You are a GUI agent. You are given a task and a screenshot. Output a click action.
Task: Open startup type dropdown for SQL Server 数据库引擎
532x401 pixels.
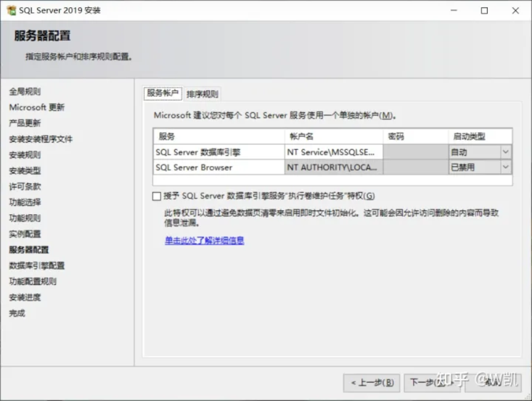[x=505, y=152]
